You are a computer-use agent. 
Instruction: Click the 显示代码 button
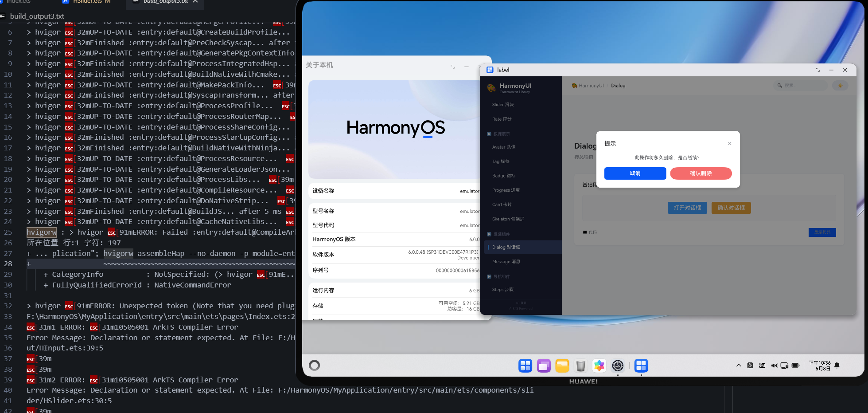coord(822,232)
